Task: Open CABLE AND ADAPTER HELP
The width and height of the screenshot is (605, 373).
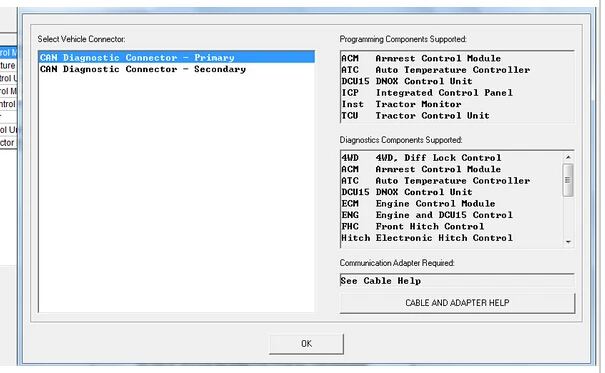Action: tap(457, 303)
